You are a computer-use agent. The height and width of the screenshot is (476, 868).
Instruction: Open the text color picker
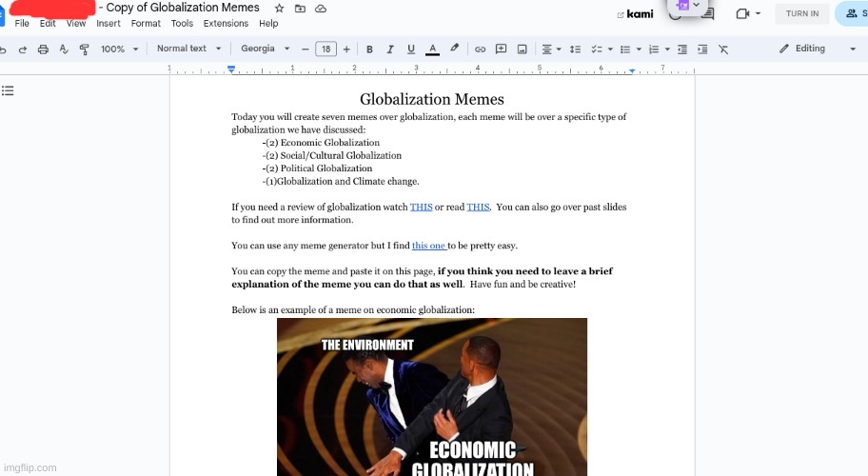[432, 50]
